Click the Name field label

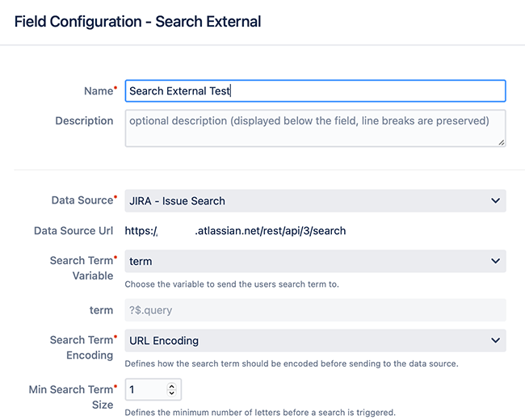click(99, 91)
